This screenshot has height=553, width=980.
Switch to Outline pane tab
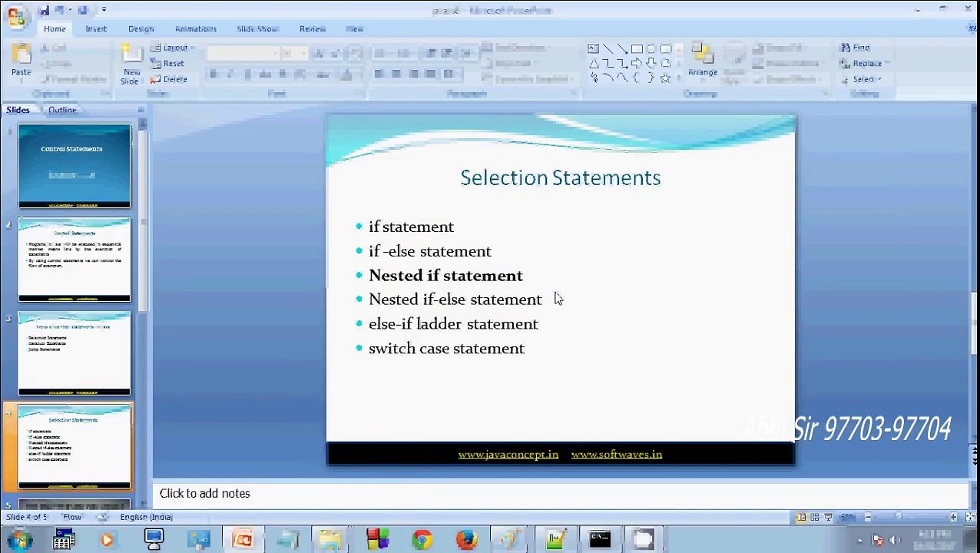click(x=62, y=110)
